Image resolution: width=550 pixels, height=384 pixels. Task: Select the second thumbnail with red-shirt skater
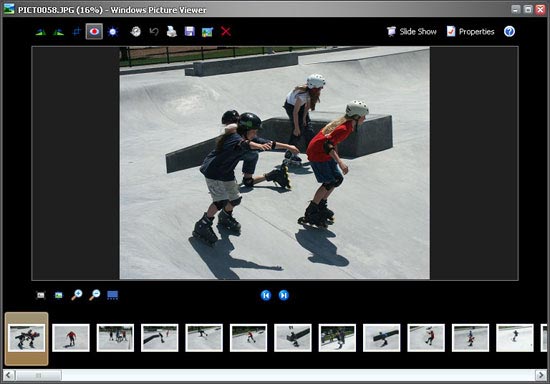(x=71, y=338)
